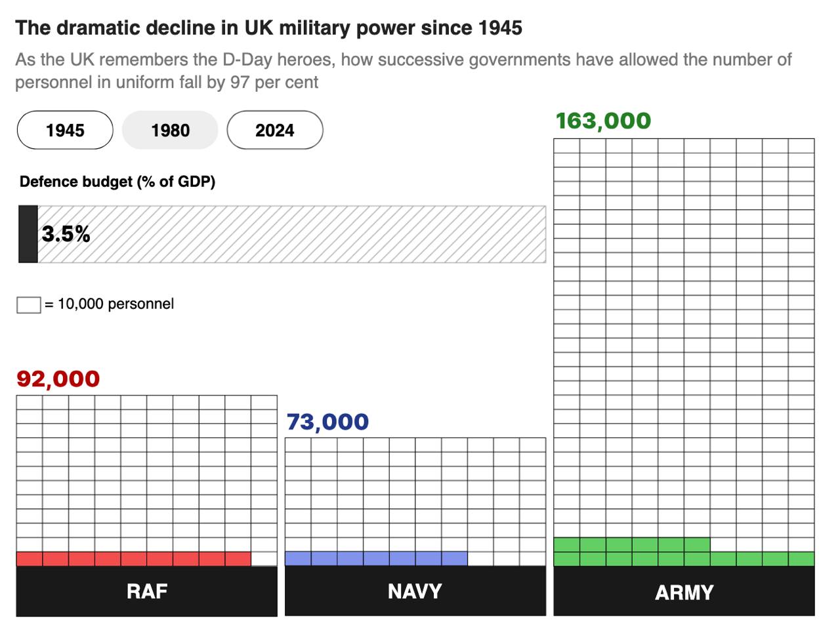This screenshot has width=840, height=635.
Task: Switch to the 1980 year view
Action: point(170,130)
